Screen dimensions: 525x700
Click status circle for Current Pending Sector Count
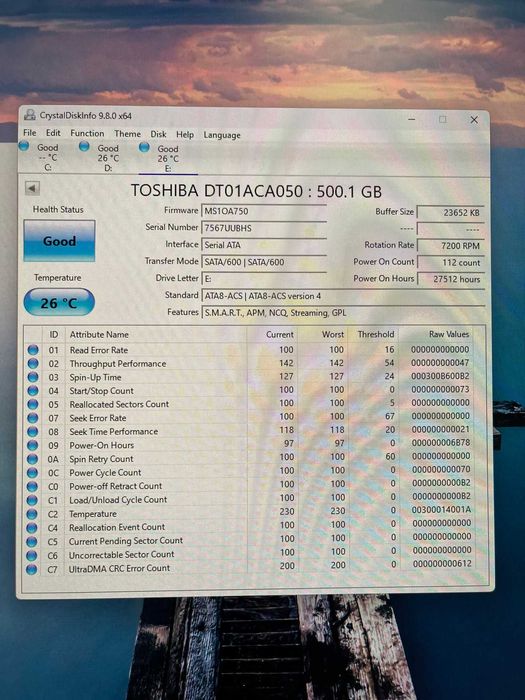pyautogui.click(x=32, y=542)
